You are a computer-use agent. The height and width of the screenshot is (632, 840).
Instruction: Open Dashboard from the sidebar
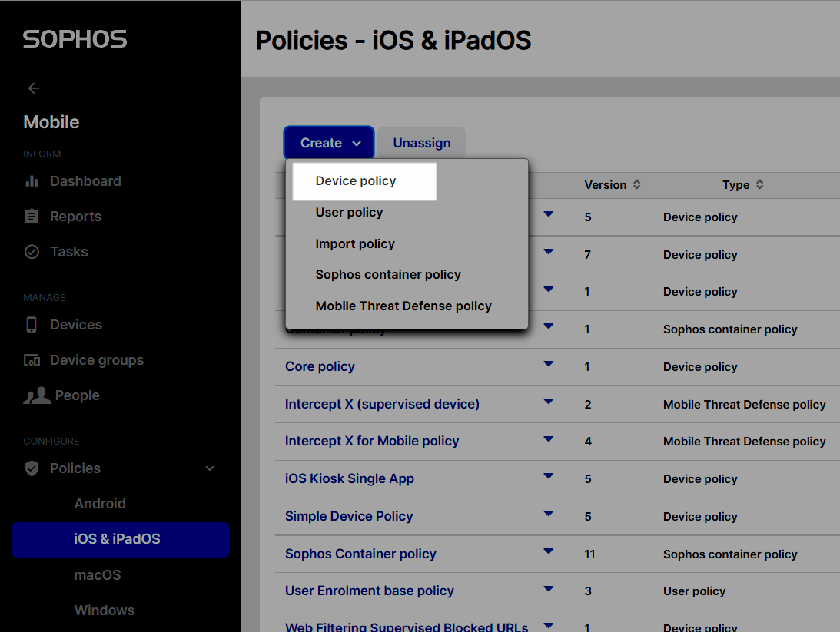coord(86,181)
